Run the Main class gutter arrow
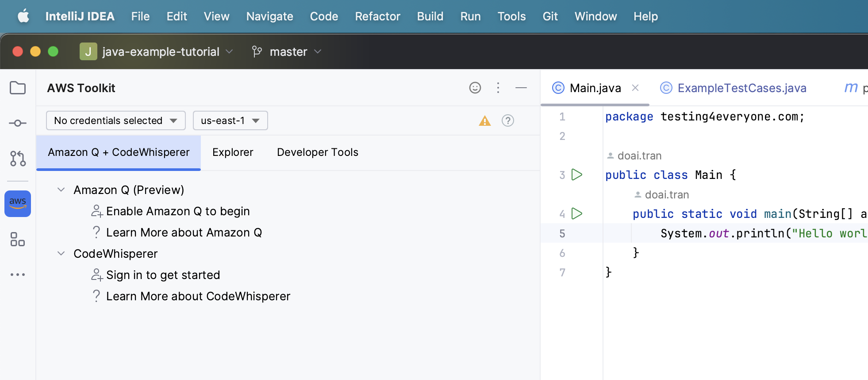The width and height of the screenshot is (868, 380). 577,174
